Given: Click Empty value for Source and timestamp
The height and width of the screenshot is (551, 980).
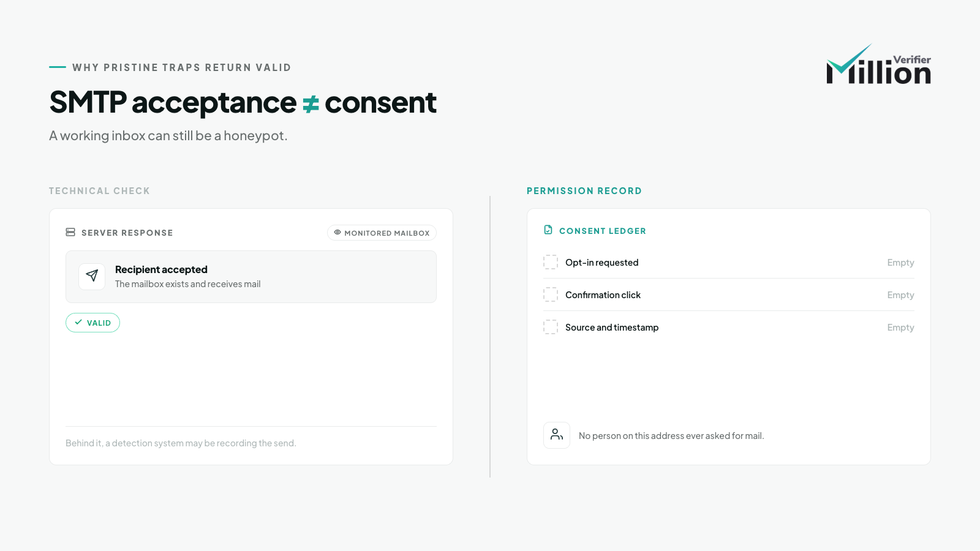Looking at the screenshot, I should (x=900, y=328).
